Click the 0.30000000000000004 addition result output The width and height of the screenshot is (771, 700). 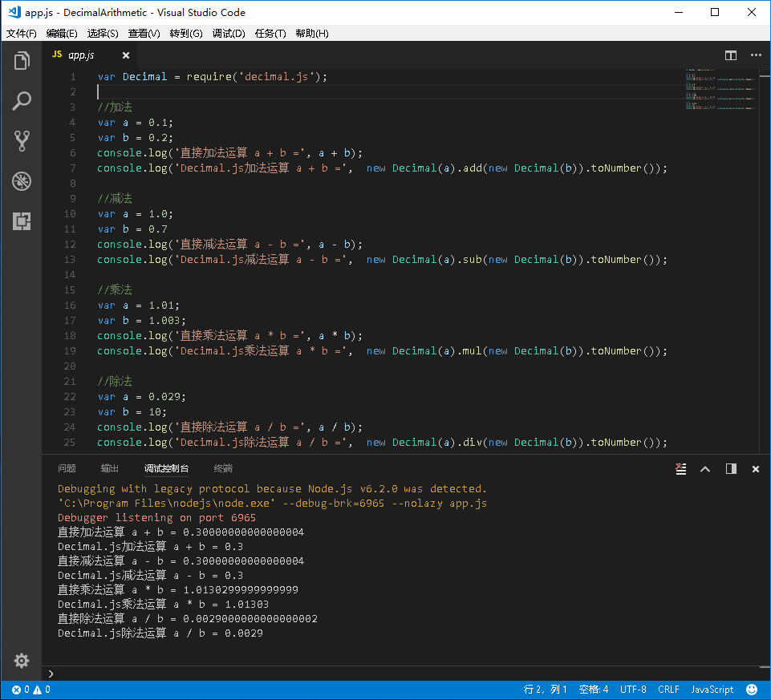pos(243,532)
